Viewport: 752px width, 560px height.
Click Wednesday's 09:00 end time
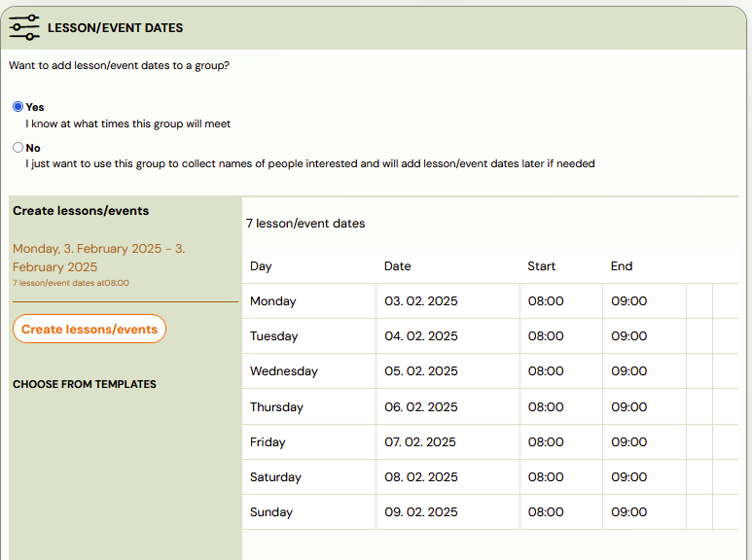(628, 371)
